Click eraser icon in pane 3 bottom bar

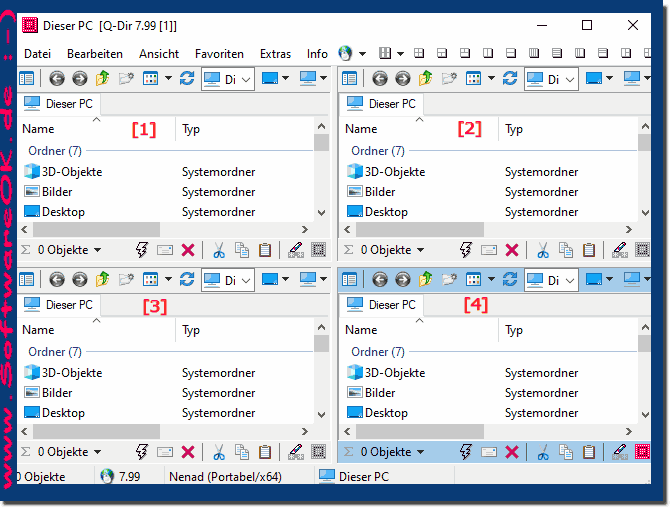[x=296, y=452]
